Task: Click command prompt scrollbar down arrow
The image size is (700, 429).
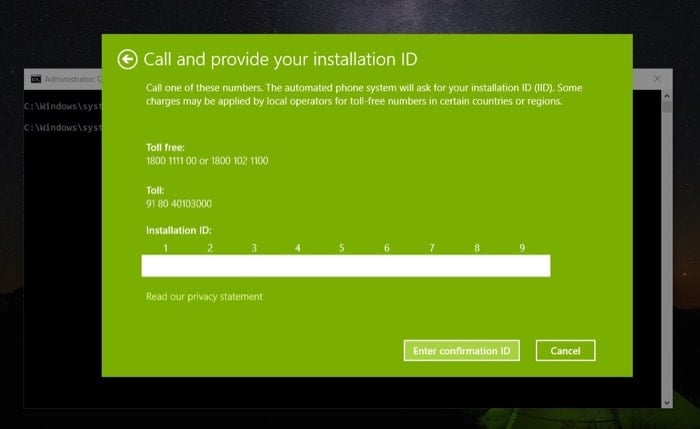Action: pyautogui.click(x=667, y=403)
